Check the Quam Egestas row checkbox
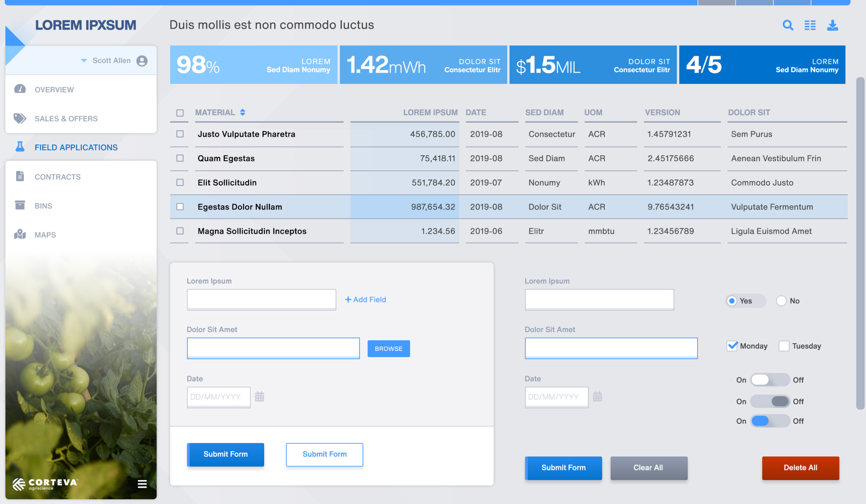The image size is (866, 504). pos(180,158)
